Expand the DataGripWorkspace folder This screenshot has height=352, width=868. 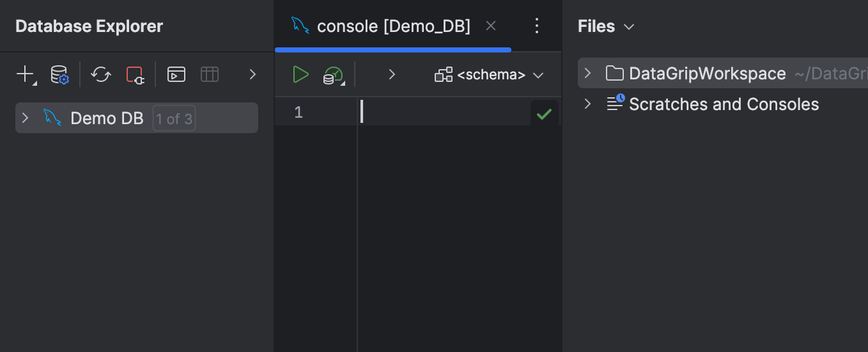pos(587,73)
